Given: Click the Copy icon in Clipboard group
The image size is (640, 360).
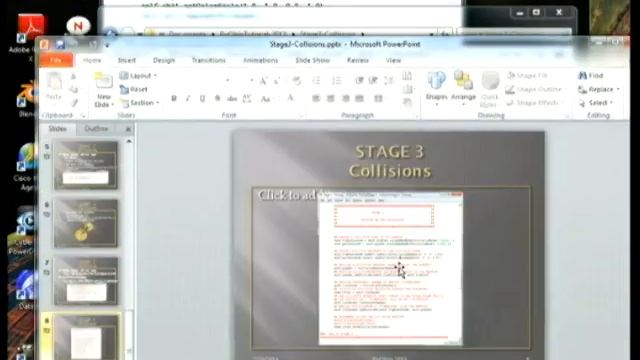Looking at the screenshot, I should 73,89.
